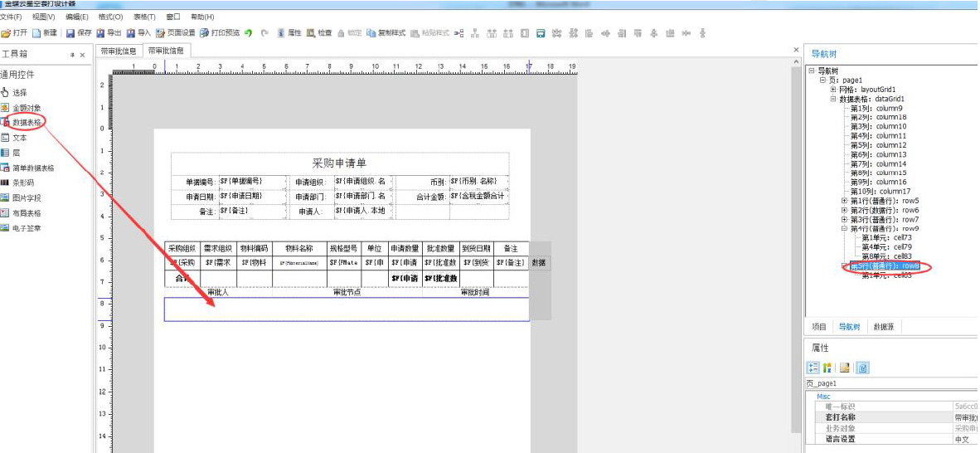The image size is (980, 453).
Task: Click the 金额对象 toolbox item
Action: click(x=27, y=108)
